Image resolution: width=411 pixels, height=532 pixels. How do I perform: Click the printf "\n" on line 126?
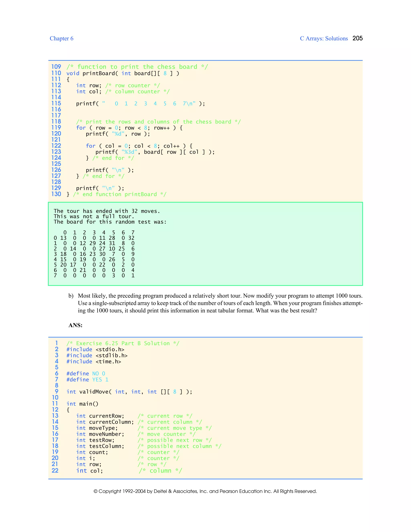coord(110,170)
